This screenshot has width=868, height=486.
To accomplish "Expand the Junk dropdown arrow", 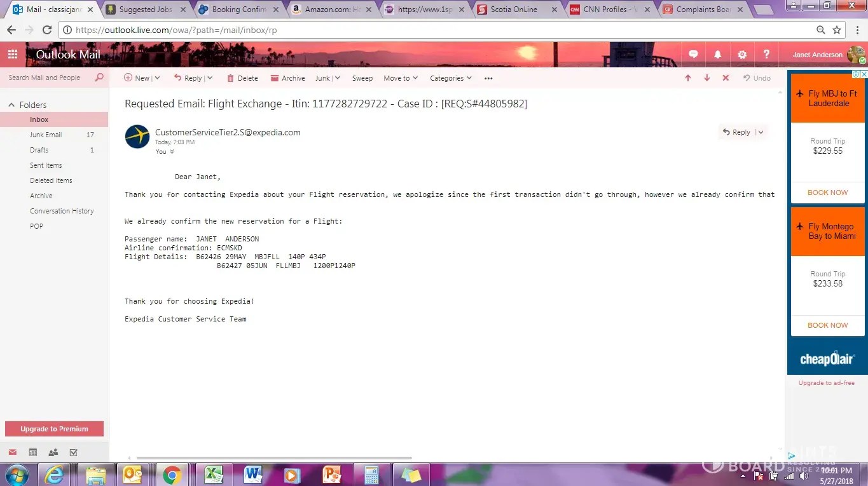I will [x=337, y=78].
